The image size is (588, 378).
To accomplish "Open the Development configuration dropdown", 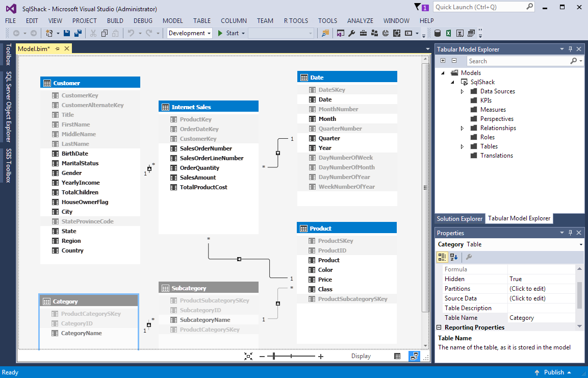I will pyautogui.click(x=190, y=33).
